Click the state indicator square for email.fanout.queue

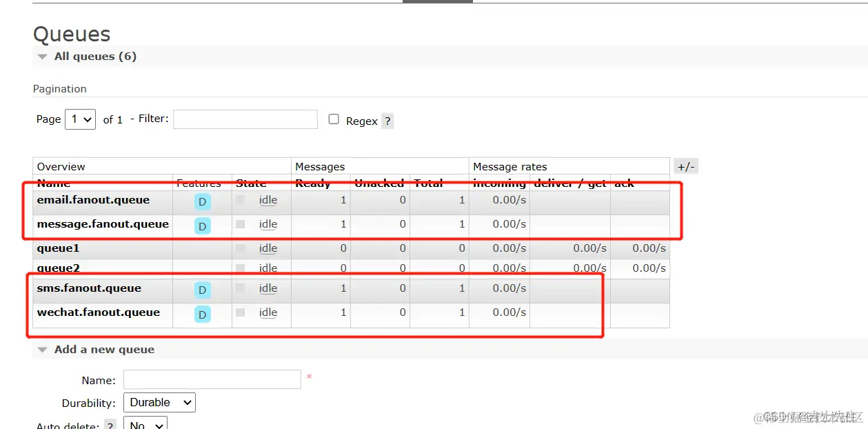click(x=240, y=200)
